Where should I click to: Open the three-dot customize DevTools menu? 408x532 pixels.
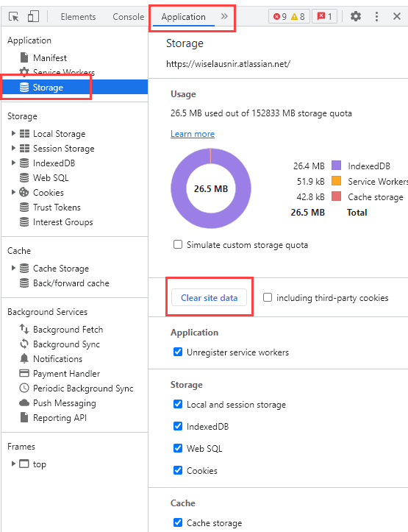coord(376,16)
